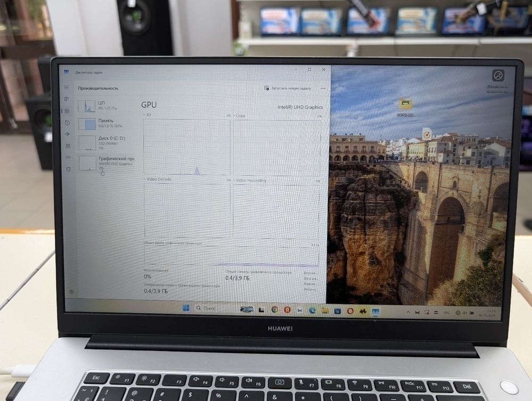This screenshot has width=532, height=401.
Task: Open the three-dot more options menu
Action: pos(323,88)
